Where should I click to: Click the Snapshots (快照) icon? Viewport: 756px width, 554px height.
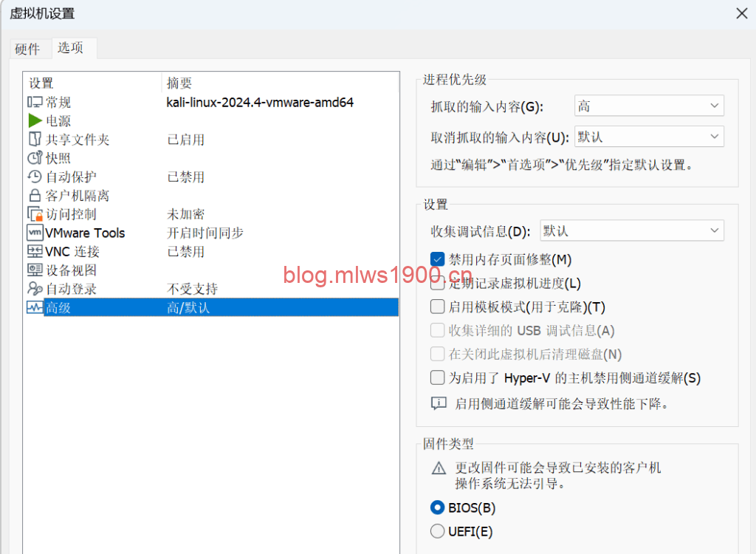35,158
